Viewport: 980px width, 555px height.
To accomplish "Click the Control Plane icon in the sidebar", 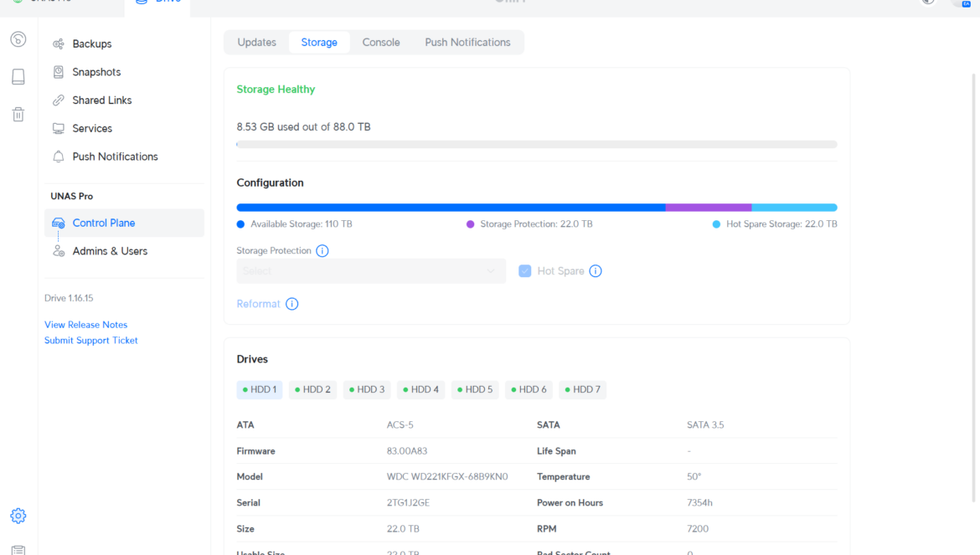I will pos(58,223).
